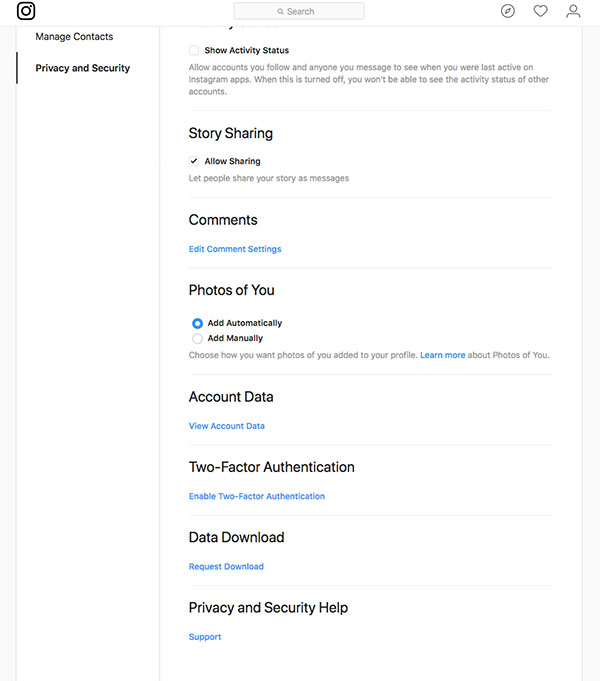Image resolution: width=600 pixels, height=681 pixels.
Task: Select Add Automatically radio option
Action: coord(197,323)
